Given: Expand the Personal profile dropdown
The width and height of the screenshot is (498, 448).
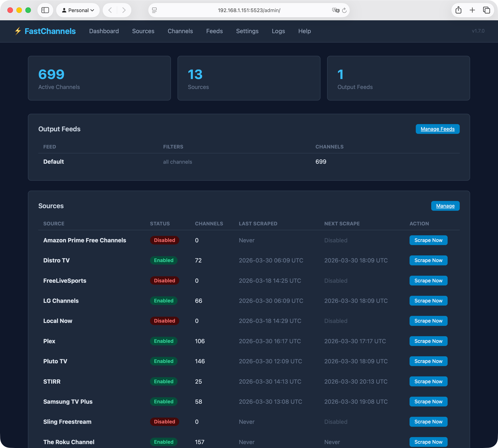Looking at the screenshot, I should [78, 10].
